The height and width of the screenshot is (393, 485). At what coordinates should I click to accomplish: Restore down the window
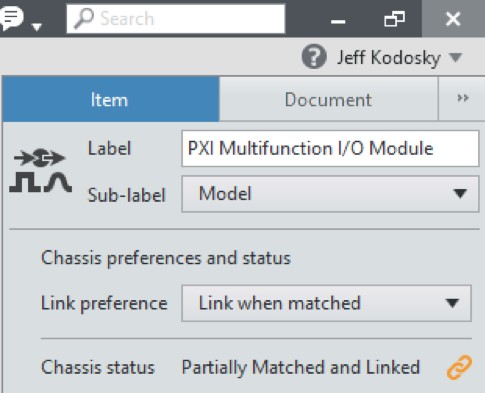point(394,19)
